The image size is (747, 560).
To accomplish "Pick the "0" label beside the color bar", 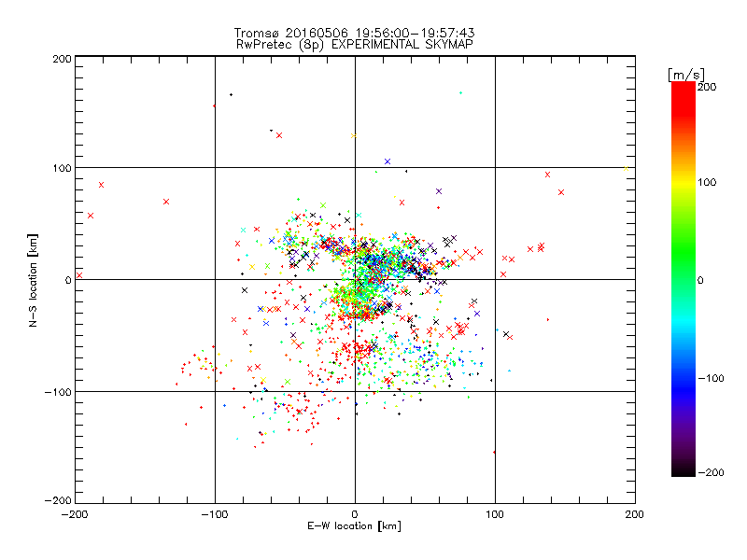I will click(700, 281).
